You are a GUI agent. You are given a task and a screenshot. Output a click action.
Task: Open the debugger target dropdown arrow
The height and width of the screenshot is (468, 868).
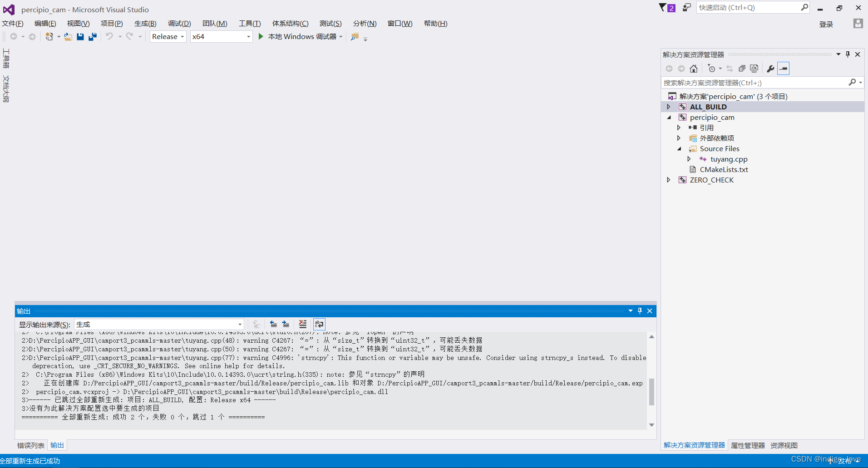pos(341,37)
